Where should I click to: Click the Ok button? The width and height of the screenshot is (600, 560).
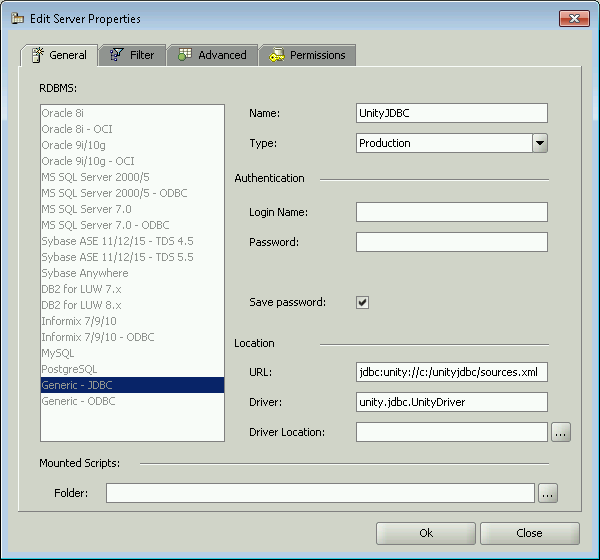pyautogui.click(x=426, y=533)
